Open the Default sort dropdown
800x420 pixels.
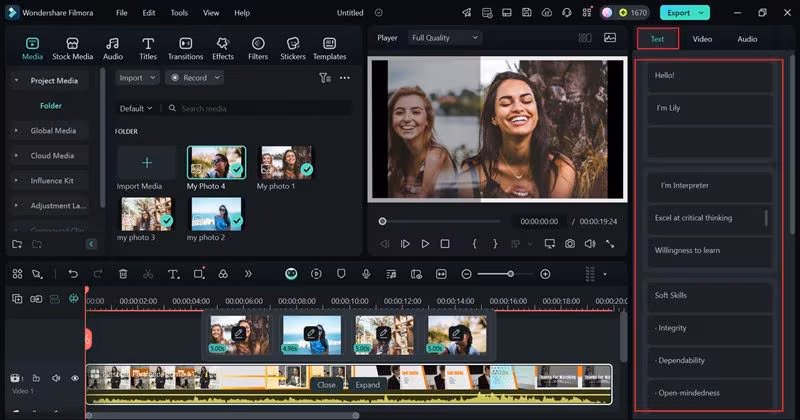coord(136,108)
